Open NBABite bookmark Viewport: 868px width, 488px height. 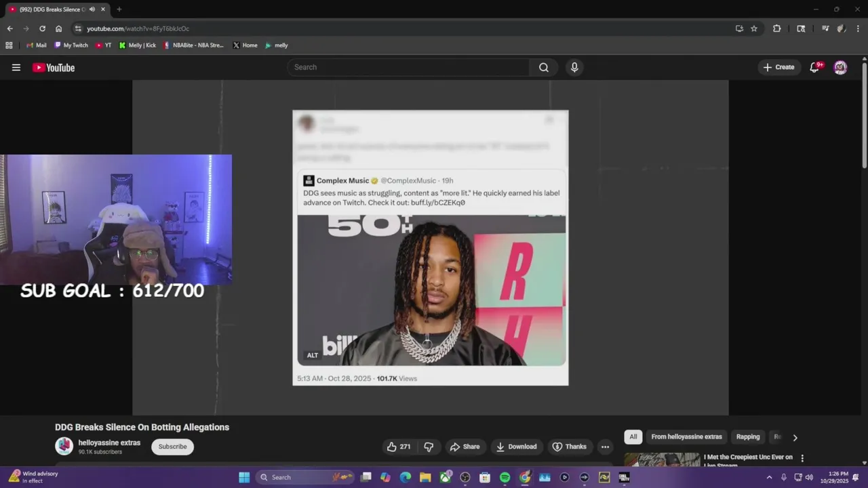(x=193, y=45)
